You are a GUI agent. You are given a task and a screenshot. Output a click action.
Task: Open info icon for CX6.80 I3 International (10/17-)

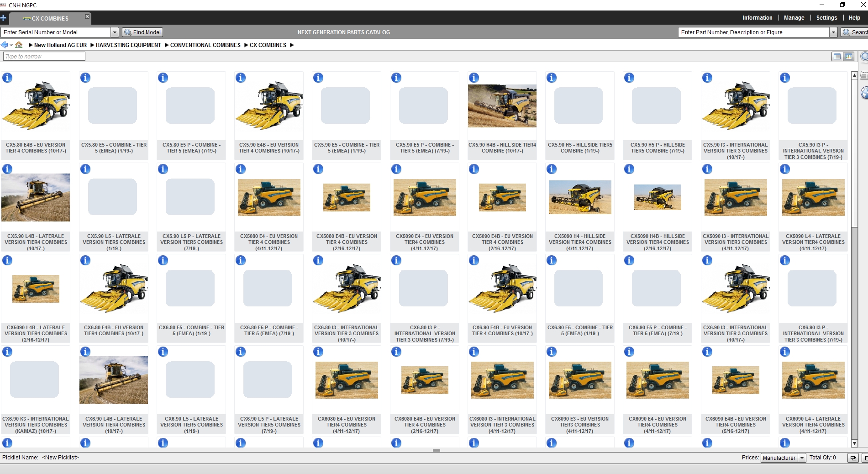click(x=318, y=260)
